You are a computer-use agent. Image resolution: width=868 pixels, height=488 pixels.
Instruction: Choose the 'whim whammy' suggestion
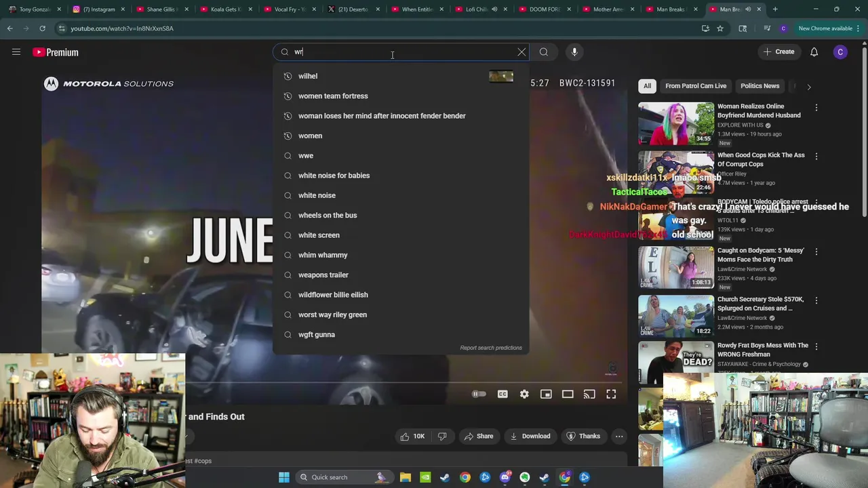click(x=401, y=255)
